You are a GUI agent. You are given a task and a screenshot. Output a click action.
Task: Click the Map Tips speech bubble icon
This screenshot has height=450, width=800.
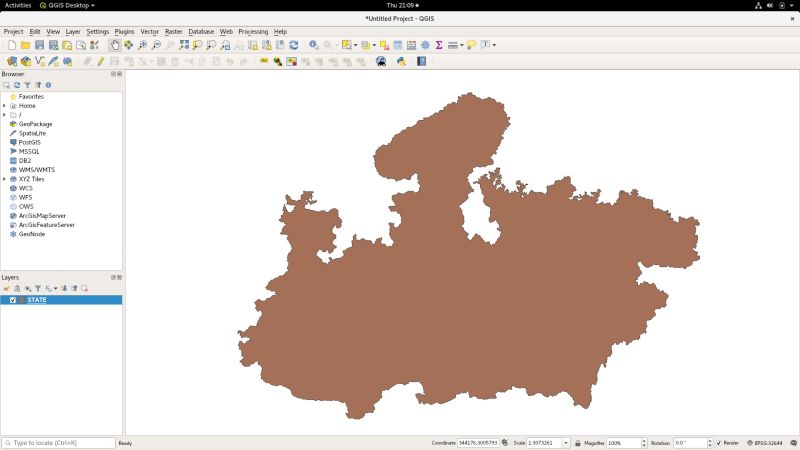(471, 45)
